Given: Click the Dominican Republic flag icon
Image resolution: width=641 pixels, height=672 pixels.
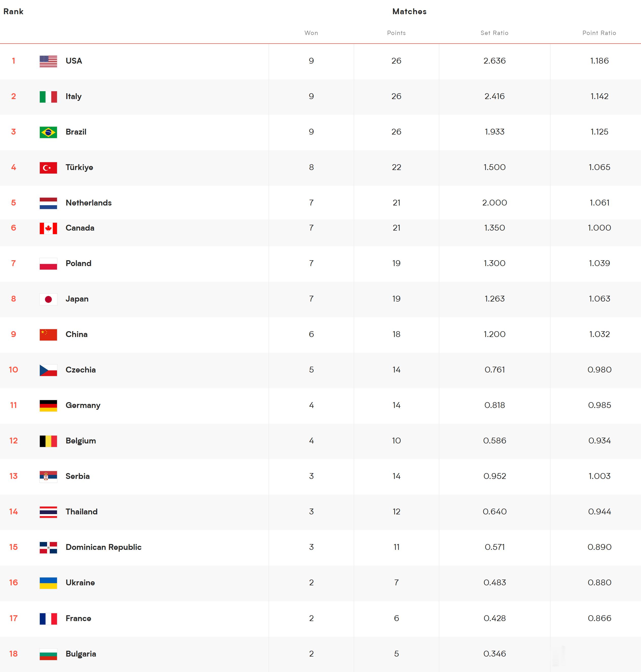Looking at the screenshot, I should coord(48,548).
